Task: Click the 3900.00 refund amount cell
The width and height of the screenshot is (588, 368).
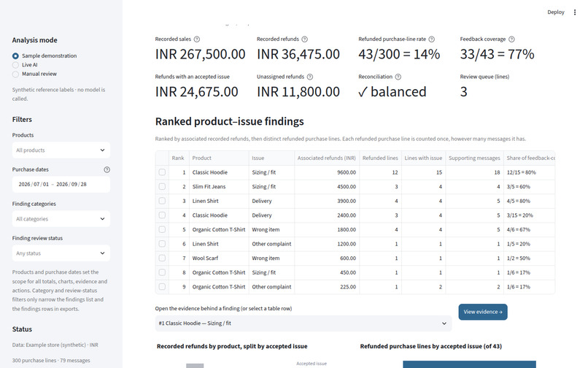Action: [x=327, y=201]
